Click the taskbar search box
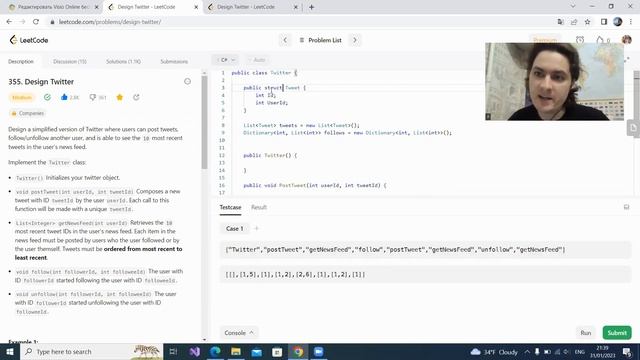Image resolution: width=640 pixels, height=360 pixels. [92, 351]
